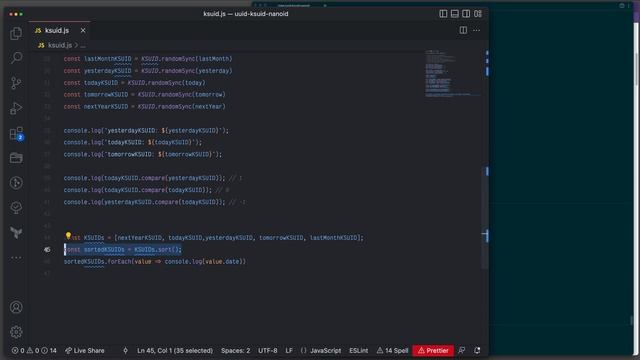Screen dimensions: 640x360
Task: Click the minimap code overview
Action: click(452, 74)
